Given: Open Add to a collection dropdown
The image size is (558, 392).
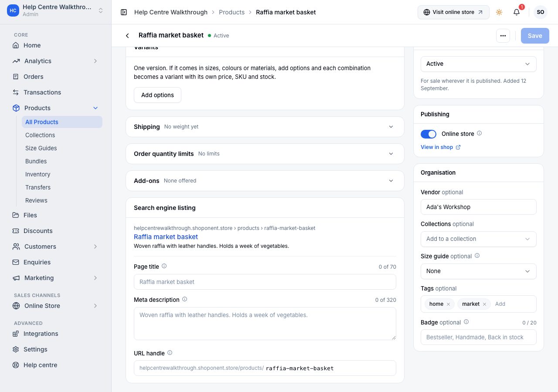Looking at the screenshot, I should (479, 239).
